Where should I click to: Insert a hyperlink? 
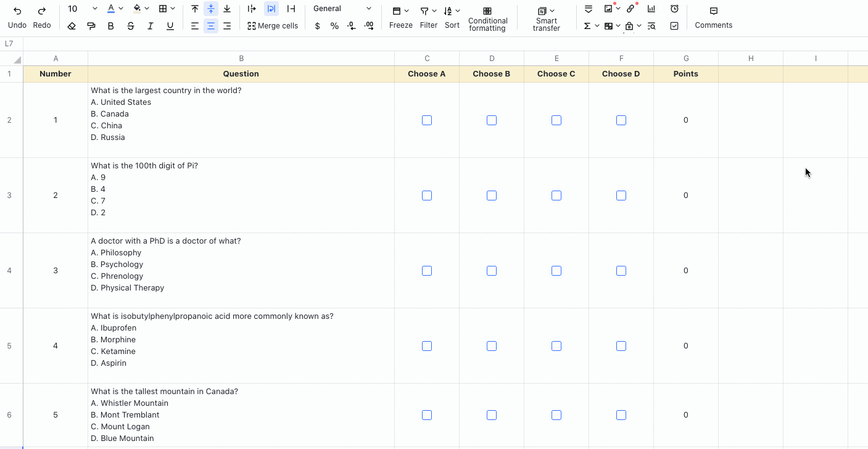pos(630,8)
